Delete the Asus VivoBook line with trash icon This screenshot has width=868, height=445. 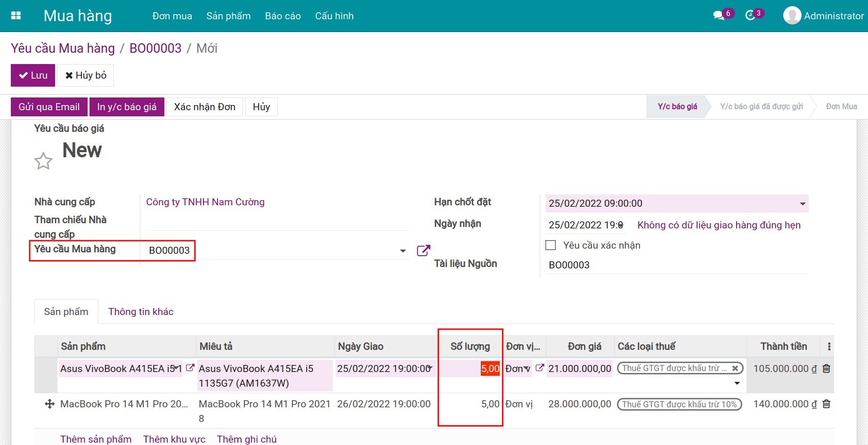(826, 369)
